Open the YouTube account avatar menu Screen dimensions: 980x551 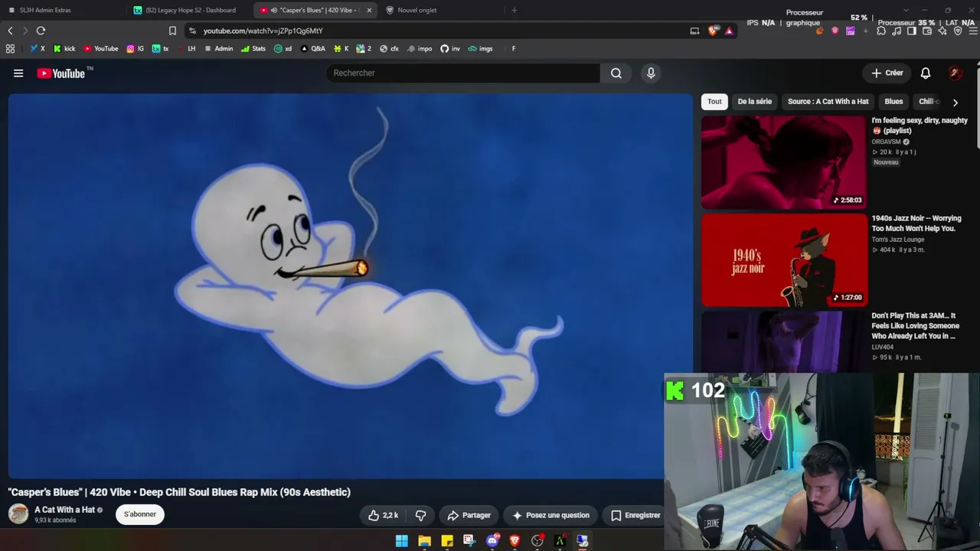click(x=955, y=73)
